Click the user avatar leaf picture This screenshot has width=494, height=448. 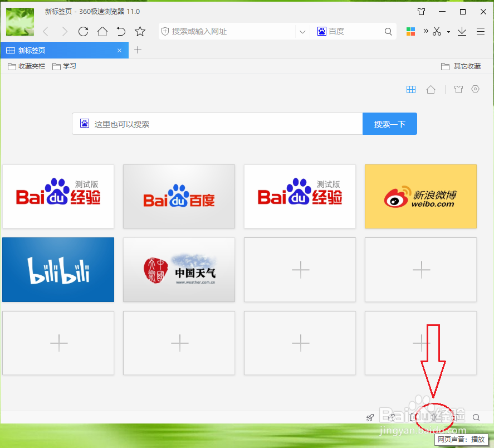click(20, 21)
